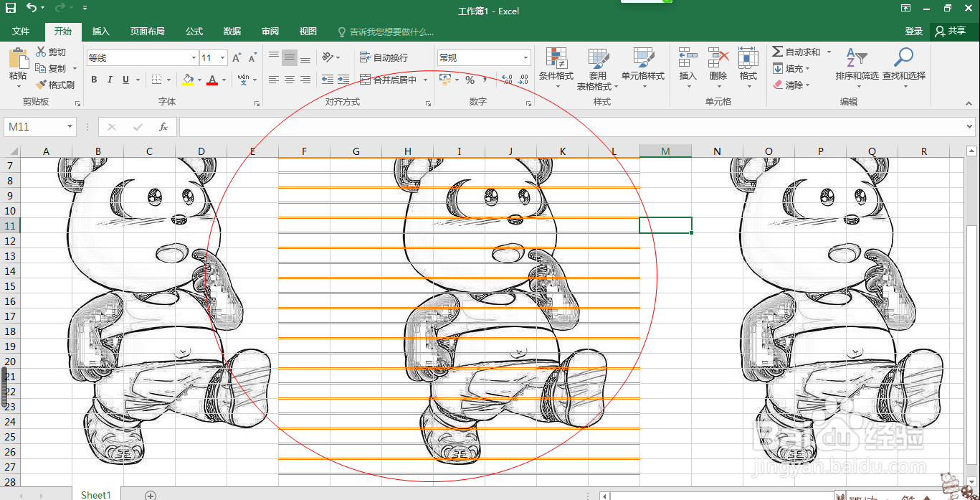Click the Save icon in quick access toolbar
This screenshot has height=500, width=980.
tap(10, 8)
